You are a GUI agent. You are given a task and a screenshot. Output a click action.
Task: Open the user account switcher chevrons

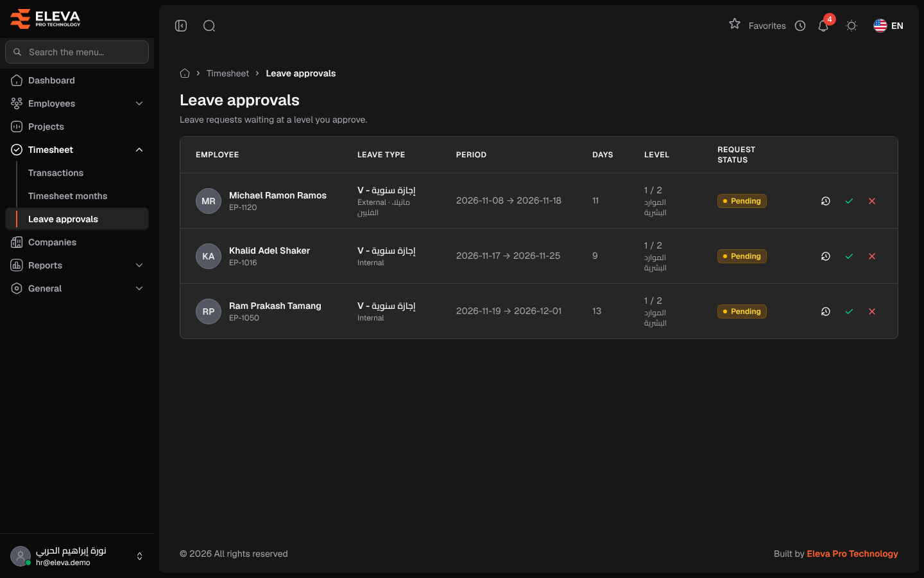(x=140, y=556)
